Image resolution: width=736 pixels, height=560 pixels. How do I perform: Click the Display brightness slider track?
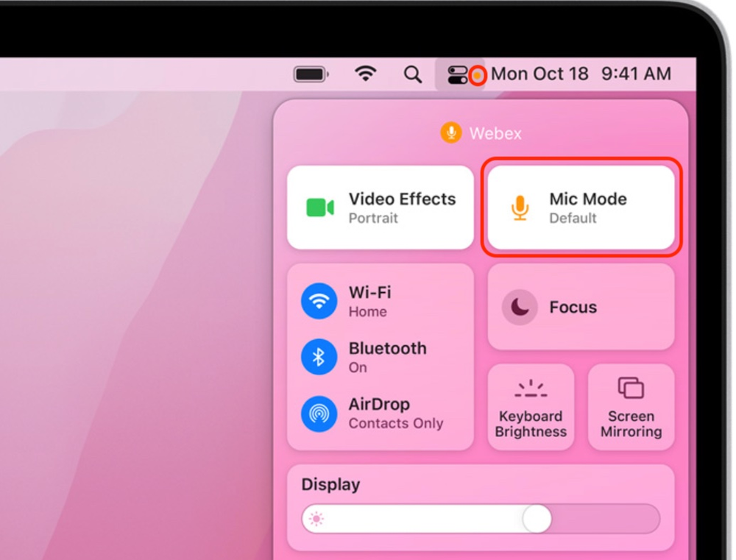(481, 519)
